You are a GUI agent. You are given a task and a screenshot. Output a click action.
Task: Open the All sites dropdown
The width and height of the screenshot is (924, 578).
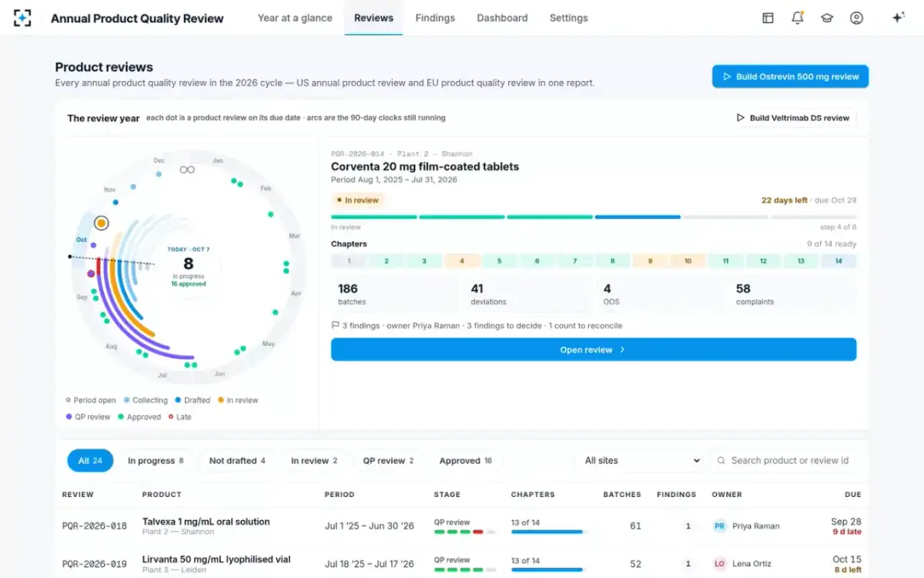click(x=639, y=461)
